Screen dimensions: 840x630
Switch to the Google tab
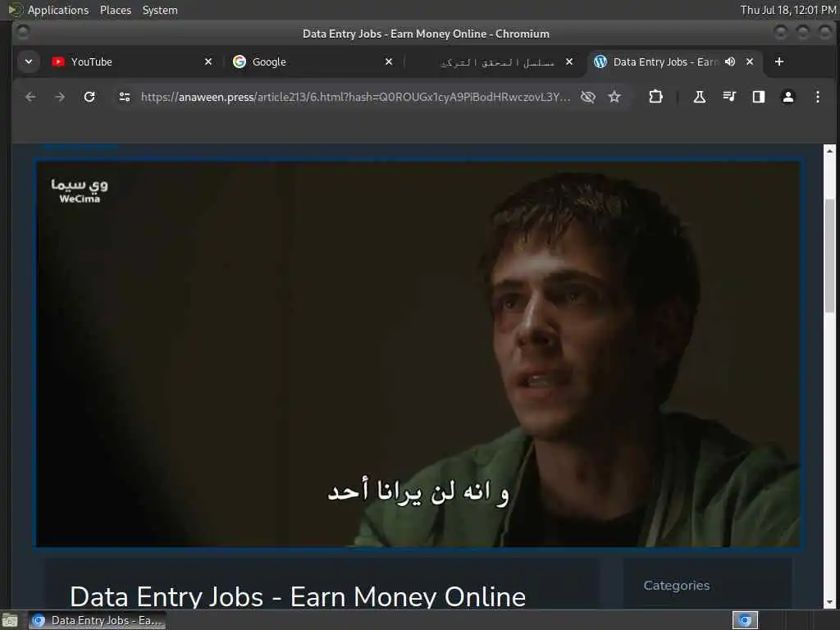tap(313, 62)
